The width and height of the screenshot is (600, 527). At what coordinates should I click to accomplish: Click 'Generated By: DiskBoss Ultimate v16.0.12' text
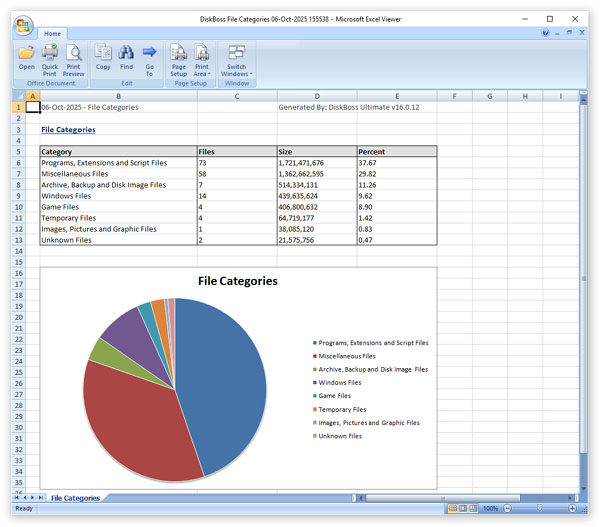pos(349,107)
